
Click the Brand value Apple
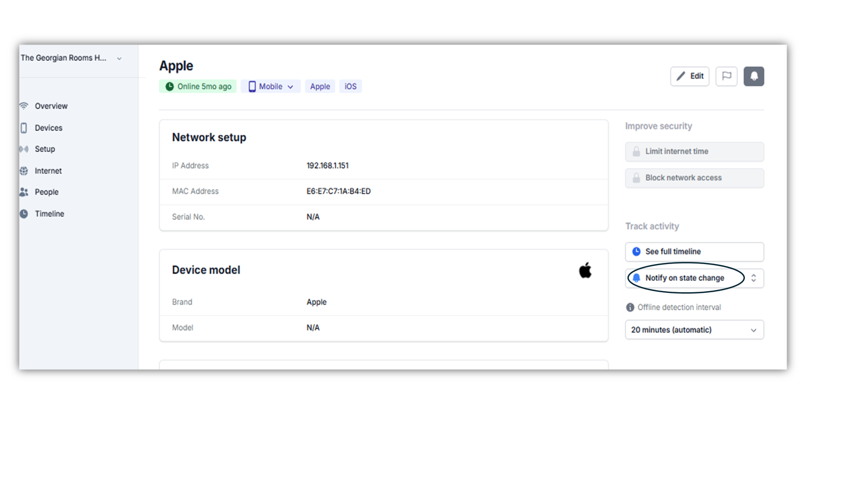(316, 302)
